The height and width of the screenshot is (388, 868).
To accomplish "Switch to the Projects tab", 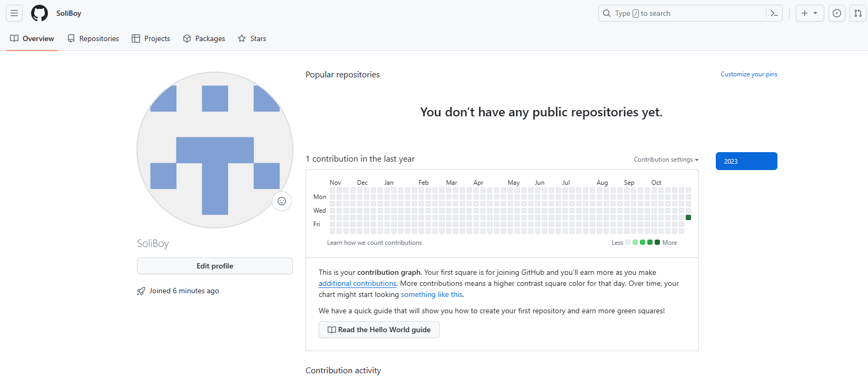I will [151, 38].
